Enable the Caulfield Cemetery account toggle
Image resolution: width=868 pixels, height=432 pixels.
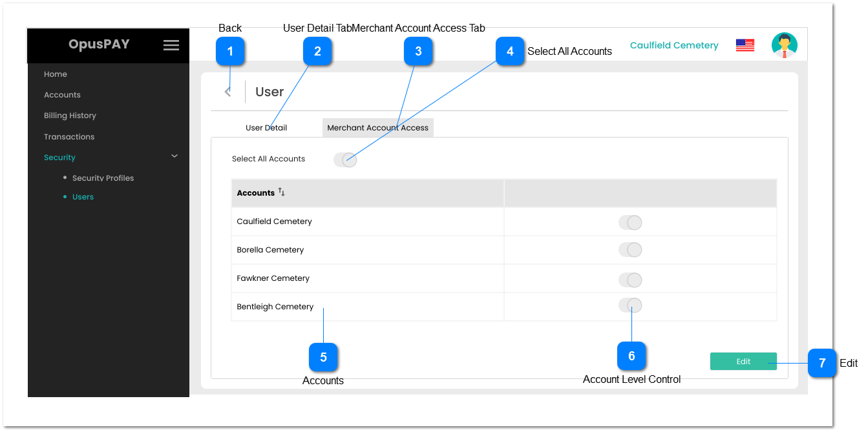coord(630,222)
